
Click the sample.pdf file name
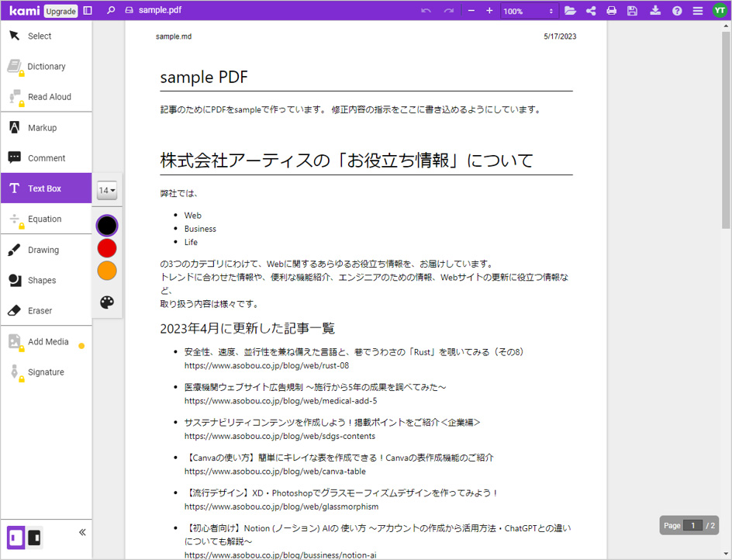(160, 10)
